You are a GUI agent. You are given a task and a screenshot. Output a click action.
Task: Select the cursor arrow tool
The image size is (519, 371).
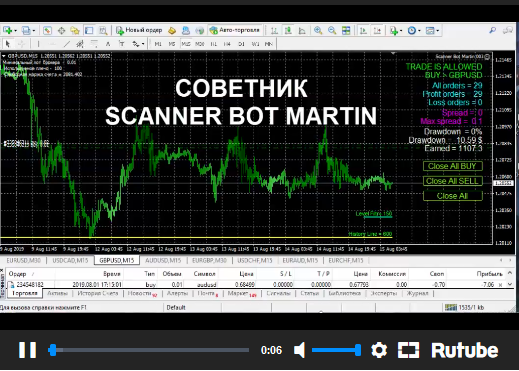pos(8,44)
